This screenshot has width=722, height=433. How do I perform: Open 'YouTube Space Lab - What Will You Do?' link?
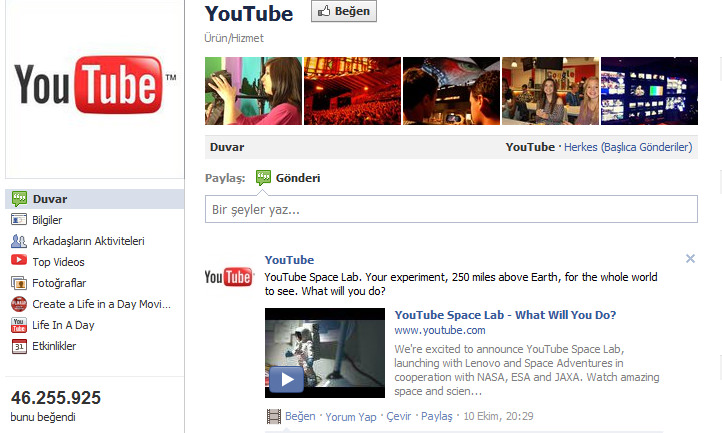click(x=505, y=315)
